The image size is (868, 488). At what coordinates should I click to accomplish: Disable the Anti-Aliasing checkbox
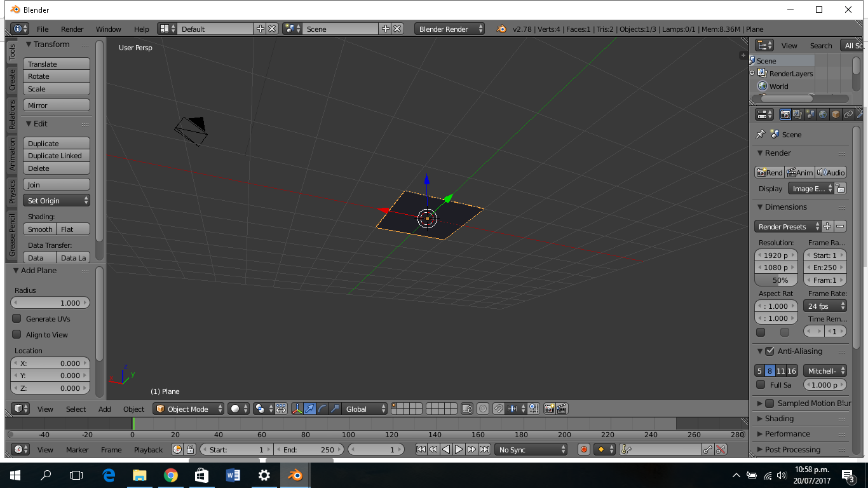(770, 351)
